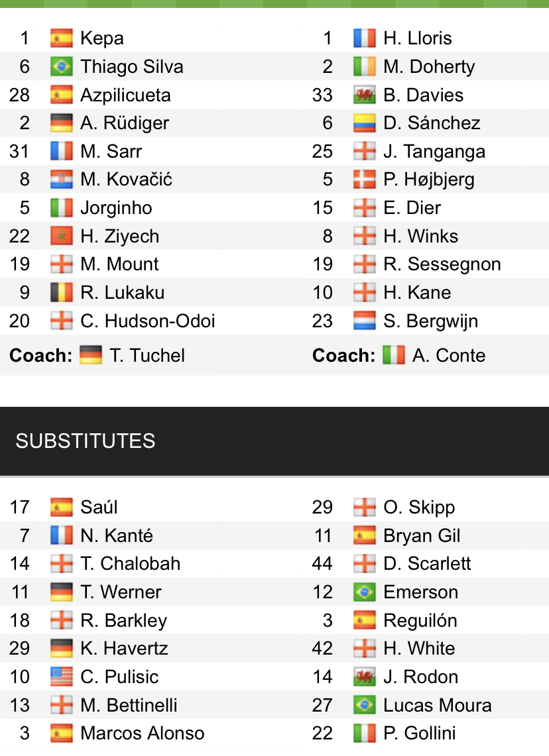Open the N. Kanté player name
549x756 pixels.
pos(117,535)
